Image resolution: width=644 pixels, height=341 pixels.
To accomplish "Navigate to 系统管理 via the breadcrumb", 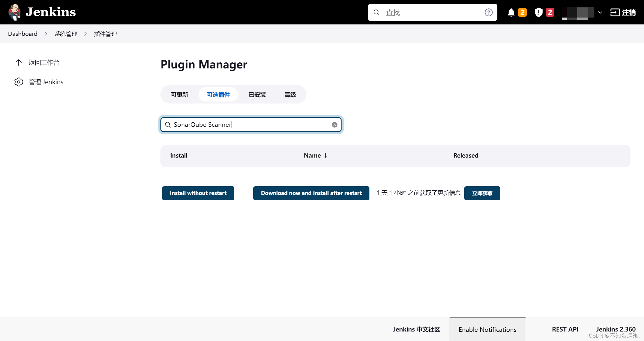I will coord(66,34).
